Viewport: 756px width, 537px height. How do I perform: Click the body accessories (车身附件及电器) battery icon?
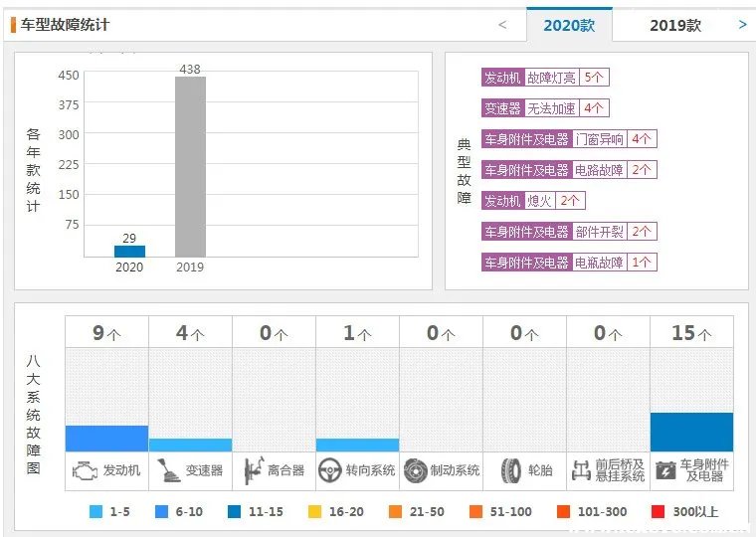pyautogui.click(x=664, y=470)
